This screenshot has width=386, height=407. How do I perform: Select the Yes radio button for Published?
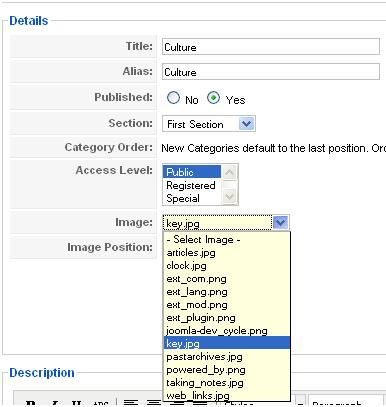(x=213, y=98)
